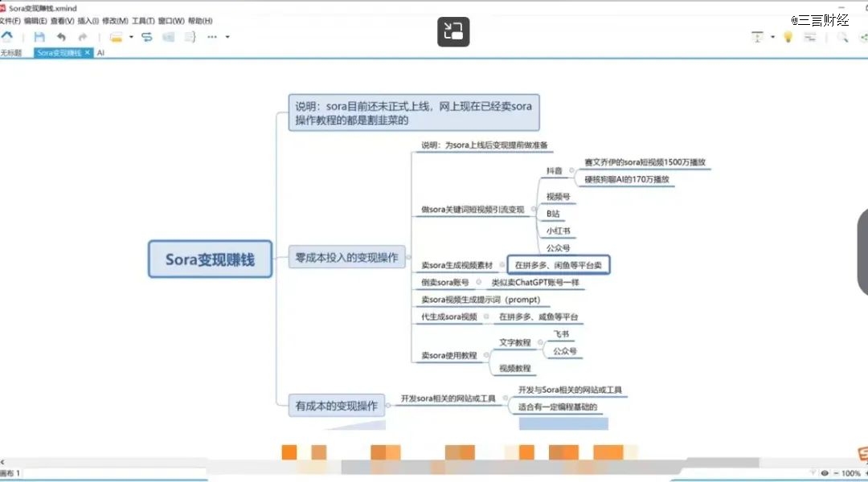
Task: Open the 插入(I) menu
Action: pos(88,21)
